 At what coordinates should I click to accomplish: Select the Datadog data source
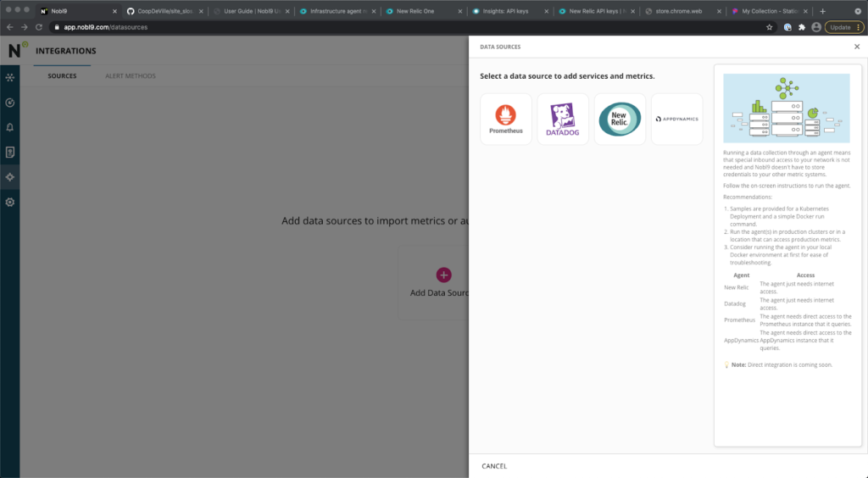[563, 119]
